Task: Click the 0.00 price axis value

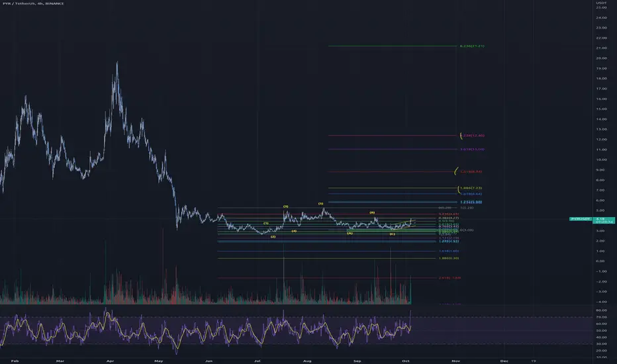Action: coord(600,261)
